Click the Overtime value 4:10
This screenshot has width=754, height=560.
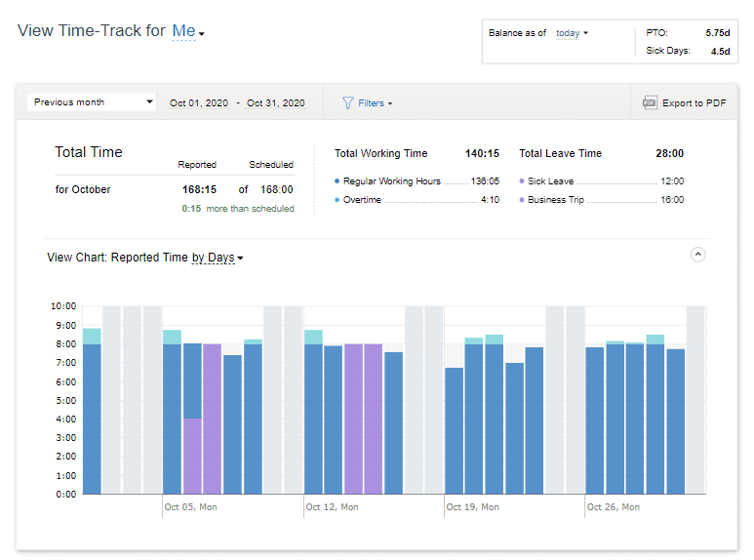click(x=490, y=200)
